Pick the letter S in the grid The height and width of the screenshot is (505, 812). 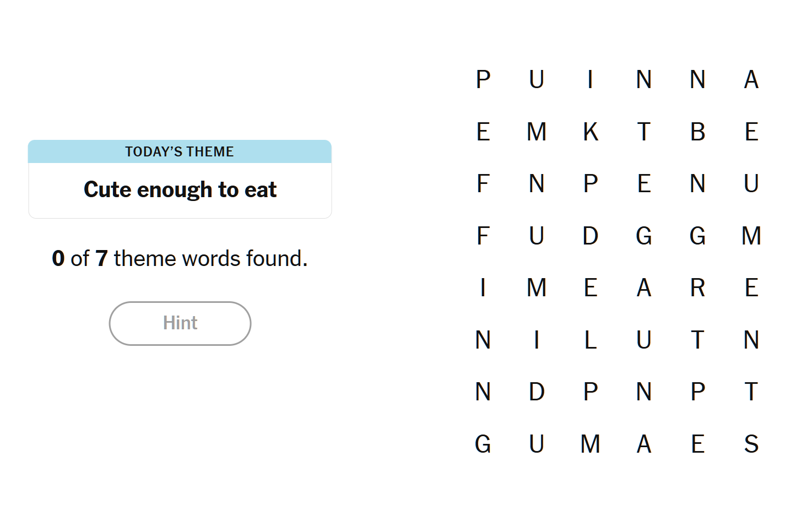[x=751, y=444]
